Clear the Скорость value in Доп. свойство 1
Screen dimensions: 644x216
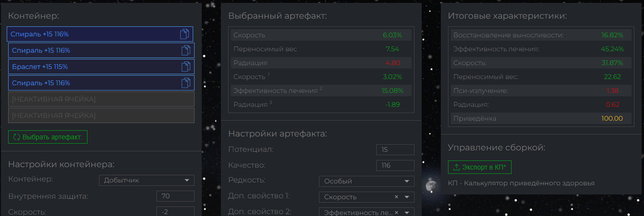click(x=396, y=197)
